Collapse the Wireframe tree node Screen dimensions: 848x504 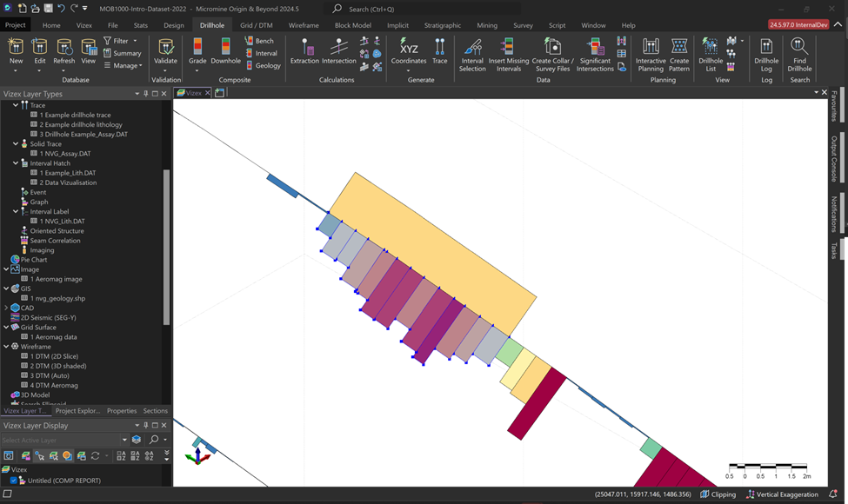pyautogui.click(x=6, y=347)
